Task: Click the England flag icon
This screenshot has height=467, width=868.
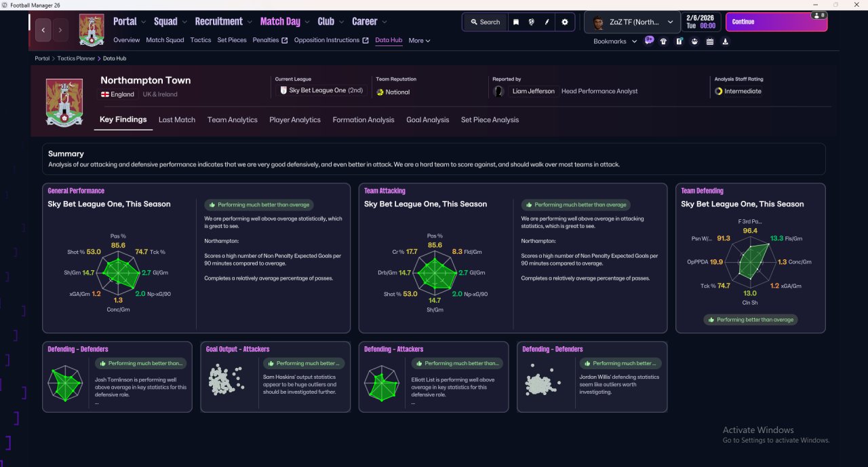Action: [105, 94]
